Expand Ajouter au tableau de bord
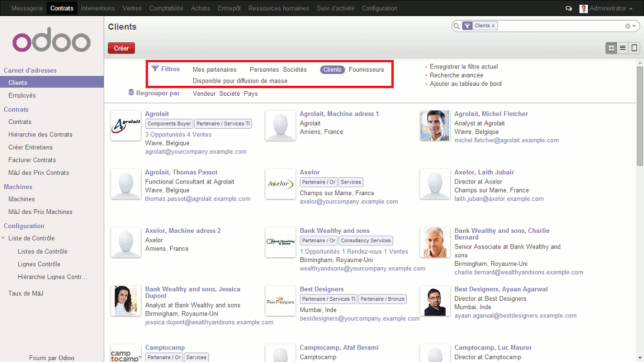 click(x=465, y=84)
